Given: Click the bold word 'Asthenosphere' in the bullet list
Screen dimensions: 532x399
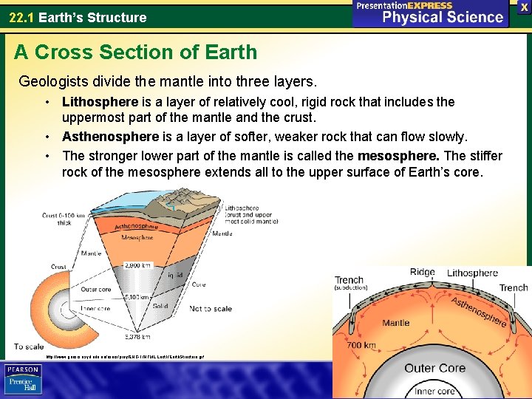Looking at the screenshot, I should 111,137.
